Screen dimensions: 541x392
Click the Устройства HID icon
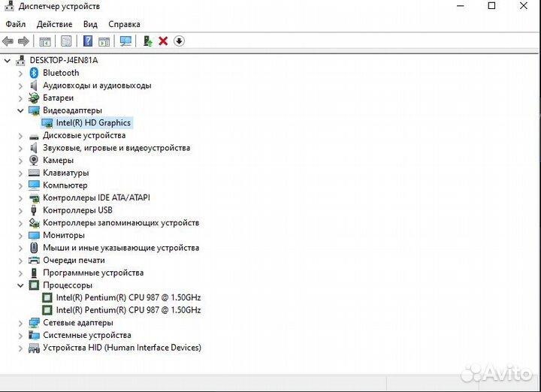click(x=34, y=348)
